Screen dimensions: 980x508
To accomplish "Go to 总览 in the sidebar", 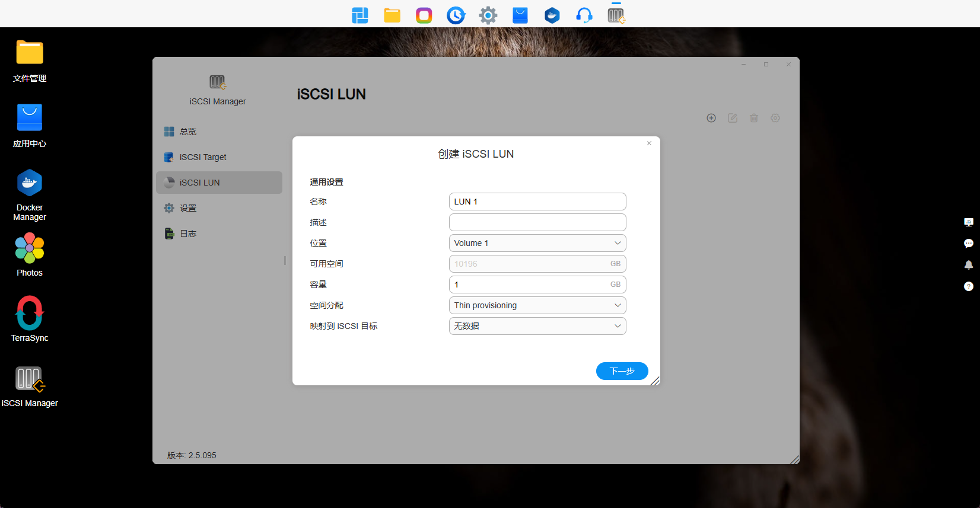I will pos(219,132).
